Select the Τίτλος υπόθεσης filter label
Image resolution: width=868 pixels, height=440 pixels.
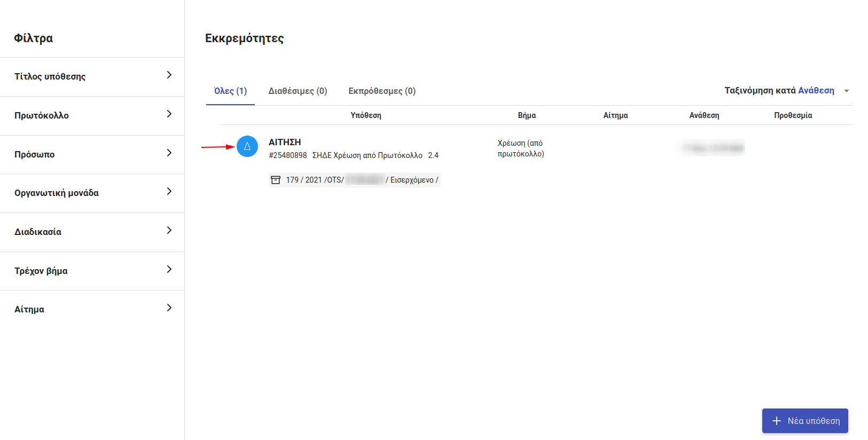[50, 76]
